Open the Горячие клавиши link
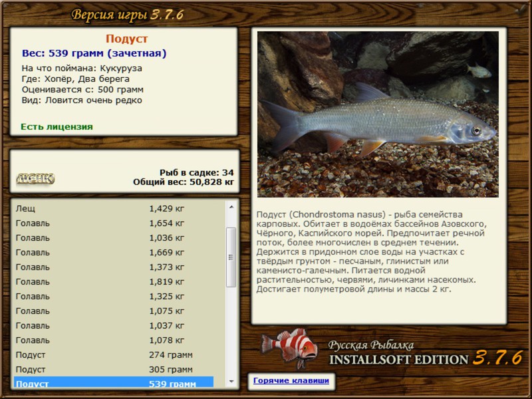 click(291, 381)
